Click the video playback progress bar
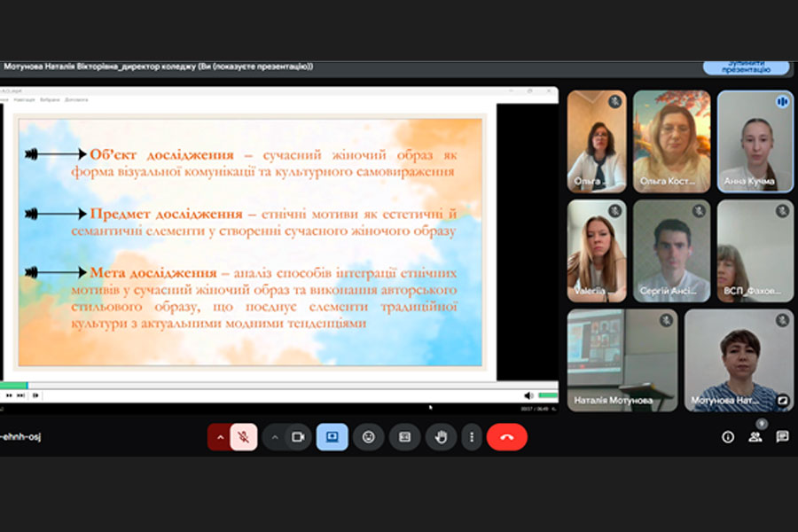This screenshot has height=532, width=798. point(266,386)
